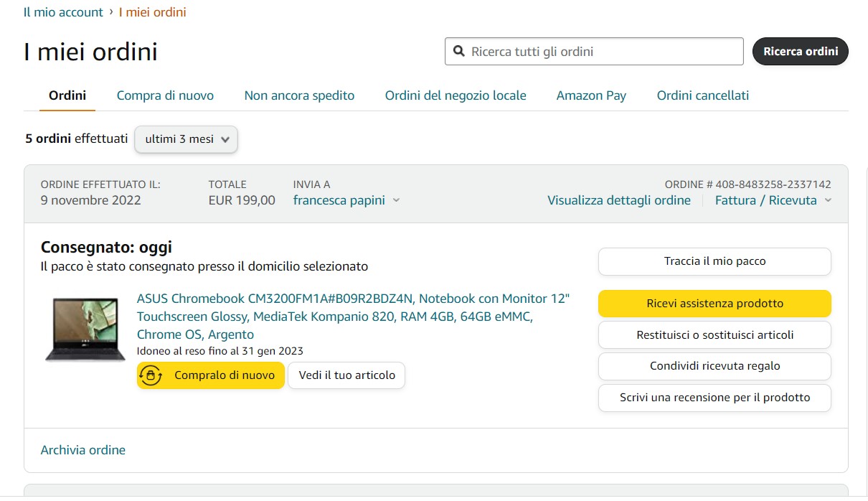Click the Archivia ordine link

[83, 450]
